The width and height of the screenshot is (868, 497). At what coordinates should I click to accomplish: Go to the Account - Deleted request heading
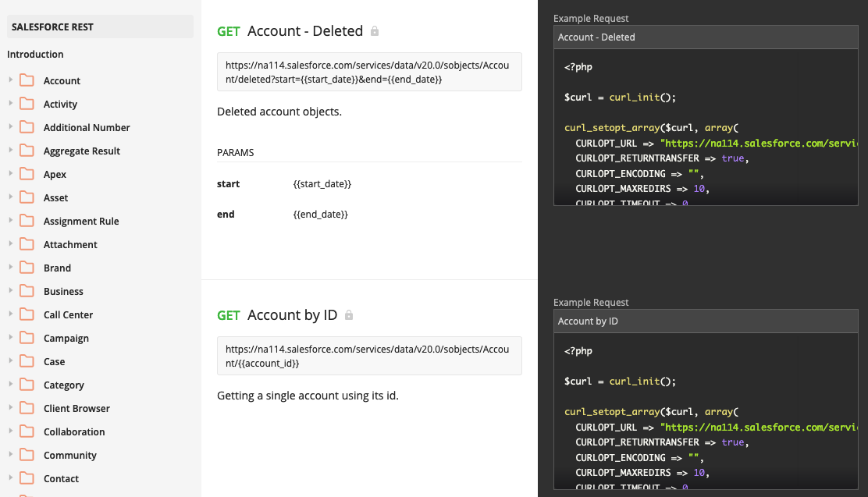pyautogui.click(x=305, y=31)
